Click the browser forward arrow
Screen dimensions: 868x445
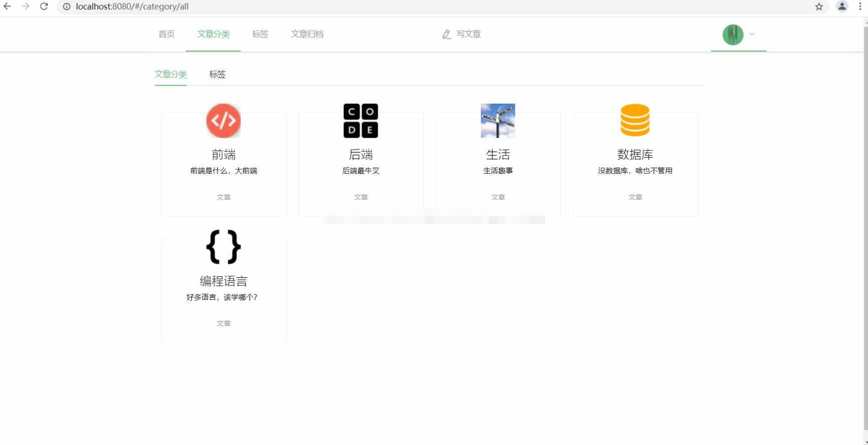pyautogui.click(x=26, y=7)
